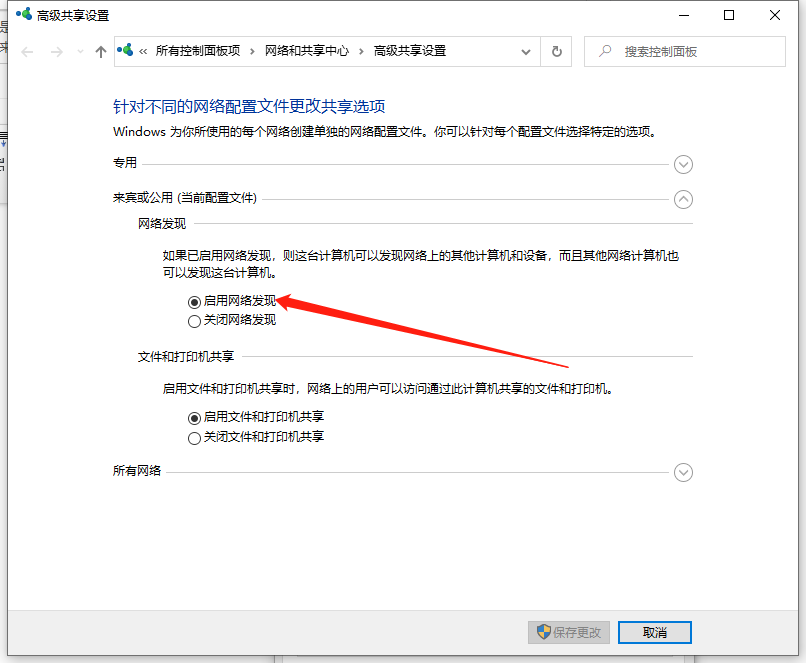
Task: Open the recent locations dropdown arrow
Action: click(80, 52)
